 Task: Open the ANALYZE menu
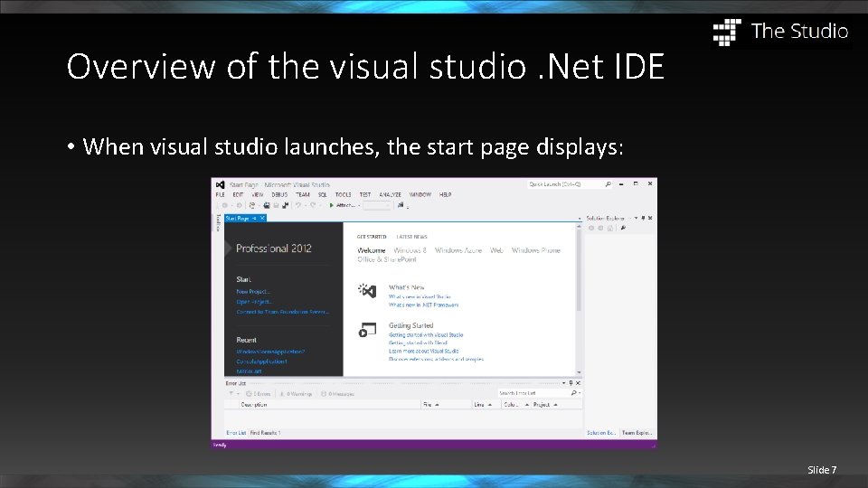tap(391, 195)
